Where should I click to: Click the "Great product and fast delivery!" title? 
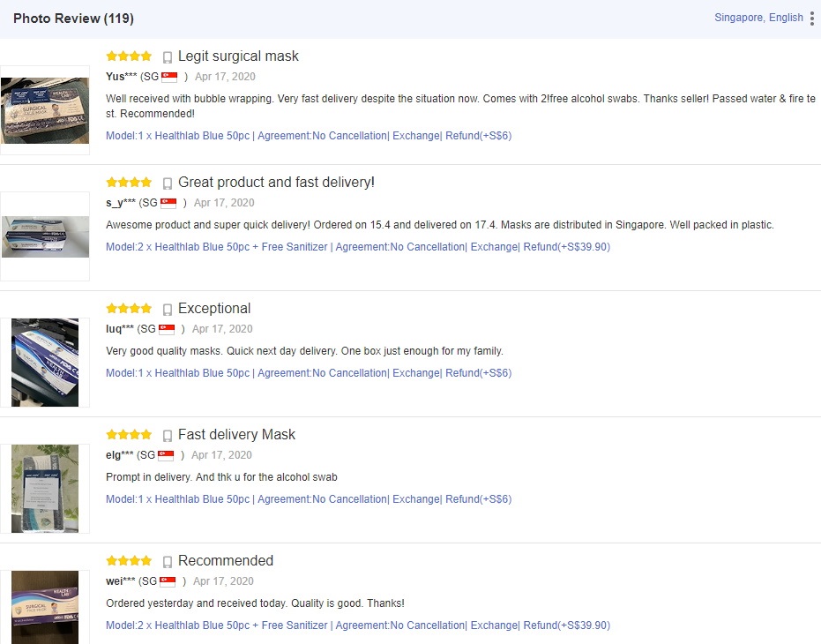click(x=276, y=183)
